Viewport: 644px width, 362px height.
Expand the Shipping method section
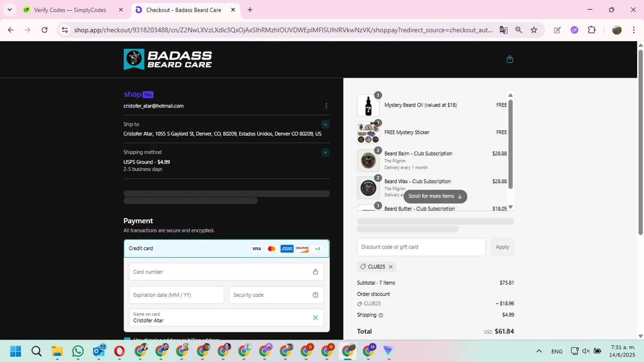[x=325, y=152]
